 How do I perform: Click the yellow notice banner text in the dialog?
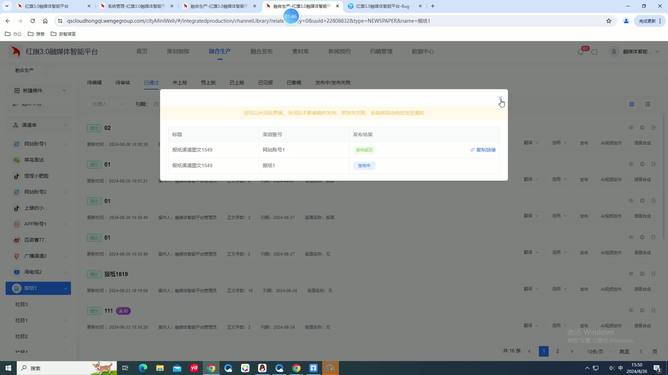coord(334,113)
